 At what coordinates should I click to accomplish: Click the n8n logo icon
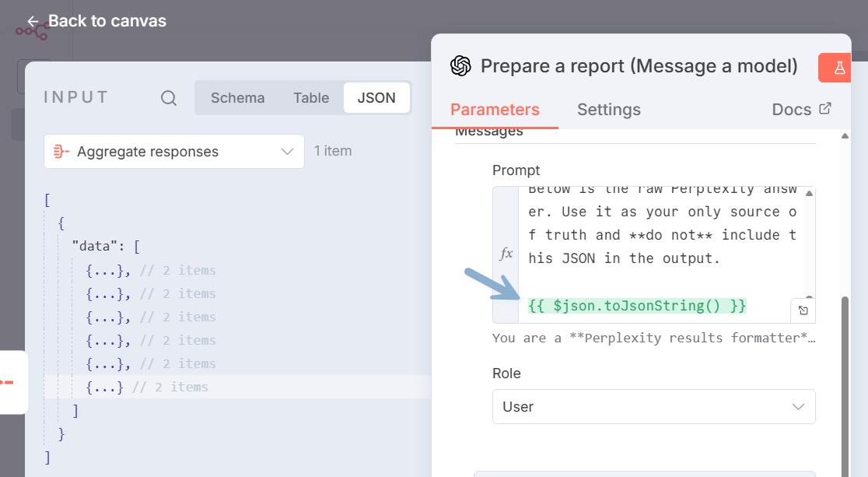tap(32, 32)
